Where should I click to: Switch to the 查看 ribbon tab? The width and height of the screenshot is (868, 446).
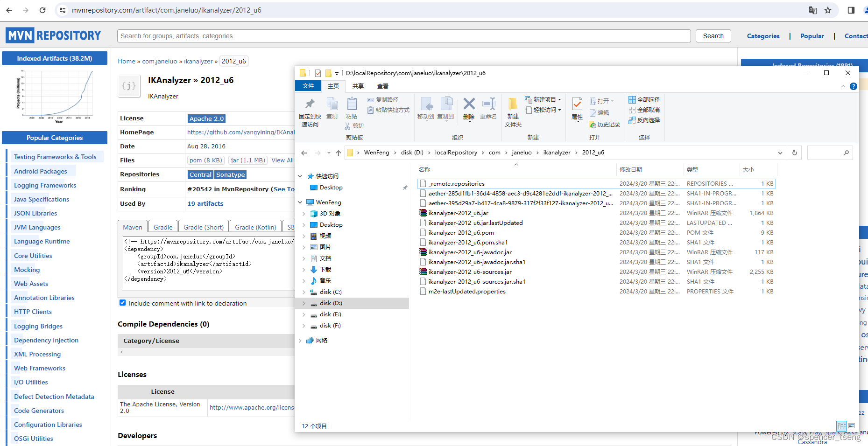(382, 86)
